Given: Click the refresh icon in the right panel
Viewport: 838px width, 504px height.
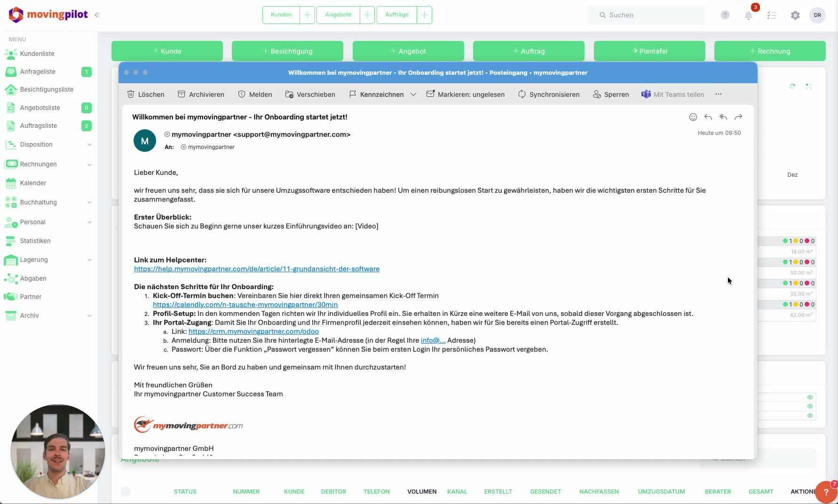Looking at the screenshot, I should (x=792, y=86).
